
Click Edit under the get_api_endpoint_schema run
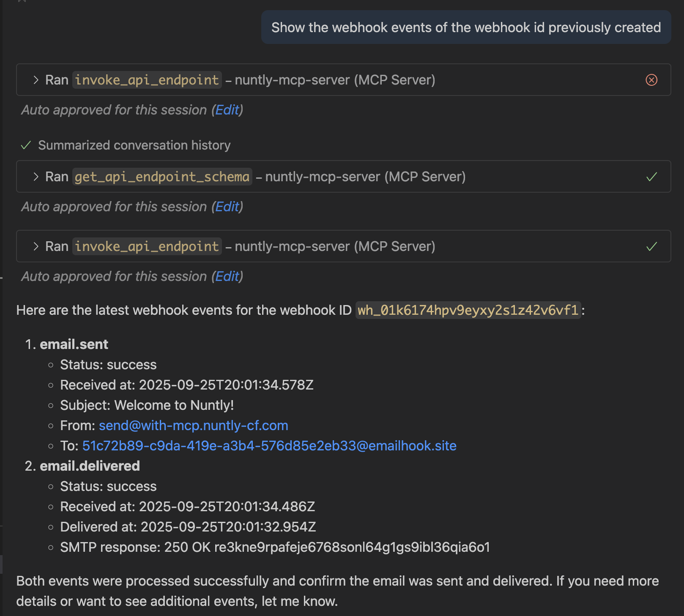point(227,207)
